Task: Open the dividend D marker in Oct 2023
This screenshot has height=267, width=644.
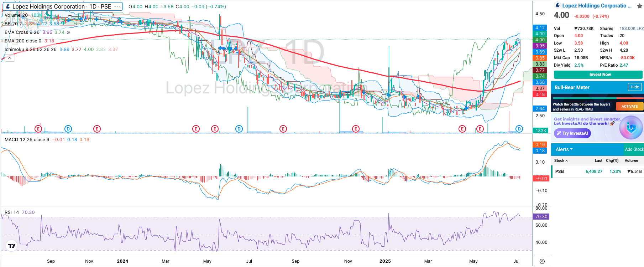Action: coord(68,129)
